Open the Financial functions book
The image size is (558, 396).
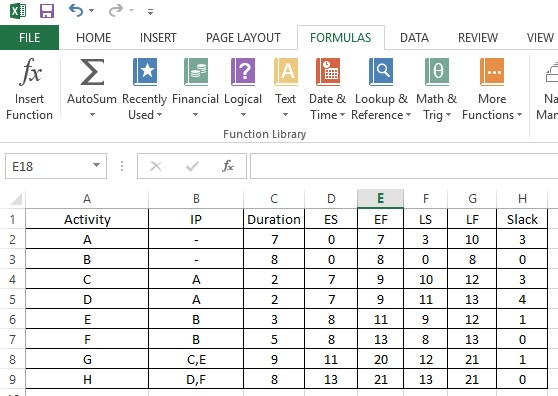click(195, 89)
